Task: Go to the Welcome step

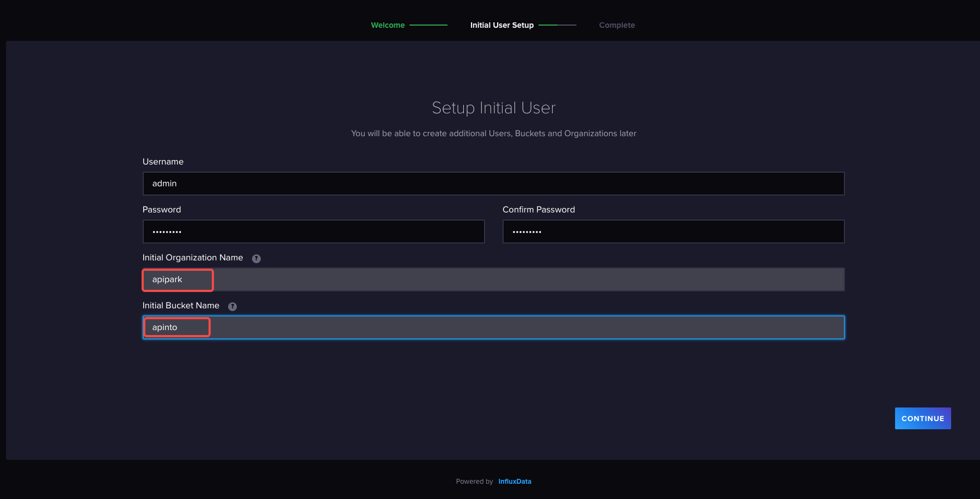Action: click(x=388, y=25)
